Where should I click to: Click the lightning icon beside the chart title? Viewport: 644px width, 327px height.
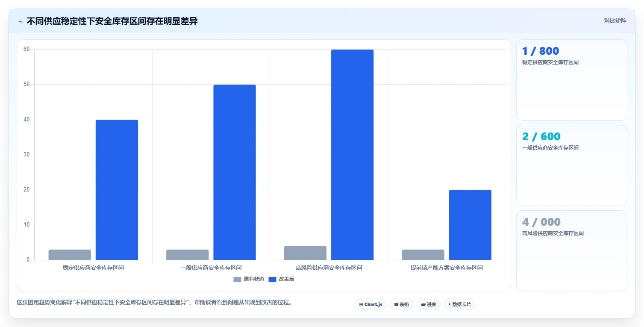point(20,21)
